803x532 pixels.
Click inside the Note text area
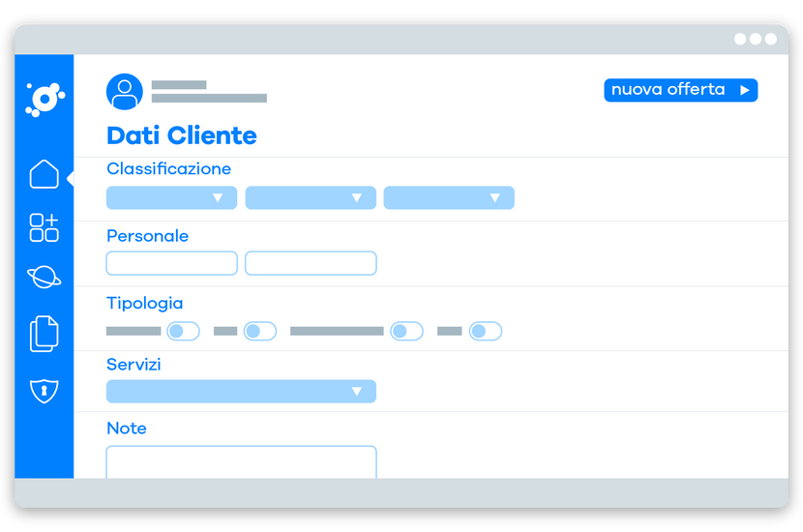241,461
